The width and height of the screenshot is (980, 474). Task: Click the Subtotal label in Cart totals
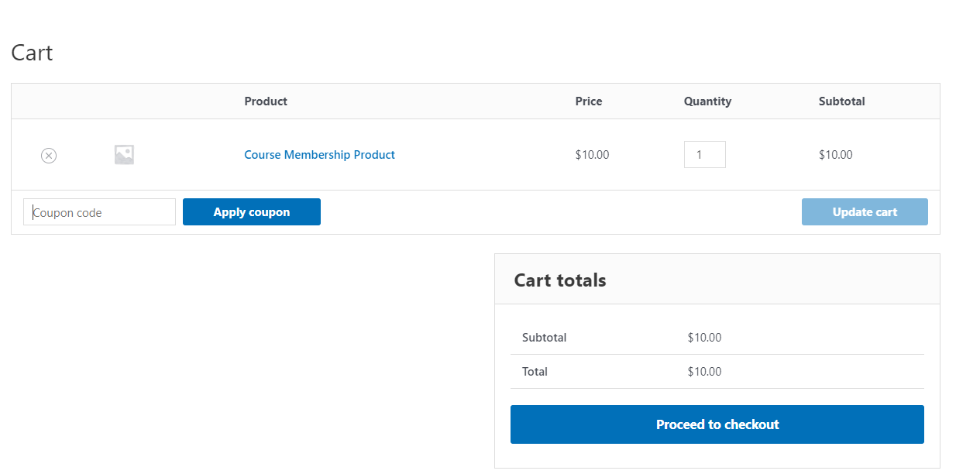[544, 338]
